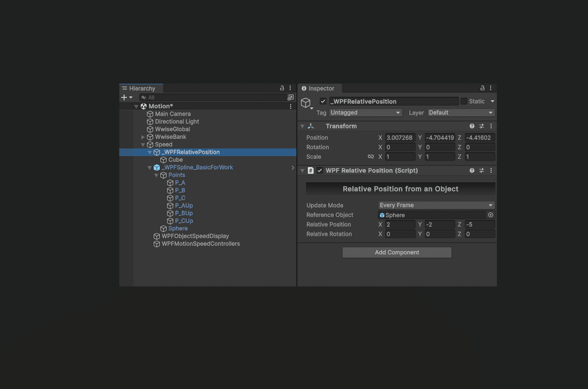Screen dimensions: 588x389
Task: Switch to the Inspector tab
Action: (320, 89)
